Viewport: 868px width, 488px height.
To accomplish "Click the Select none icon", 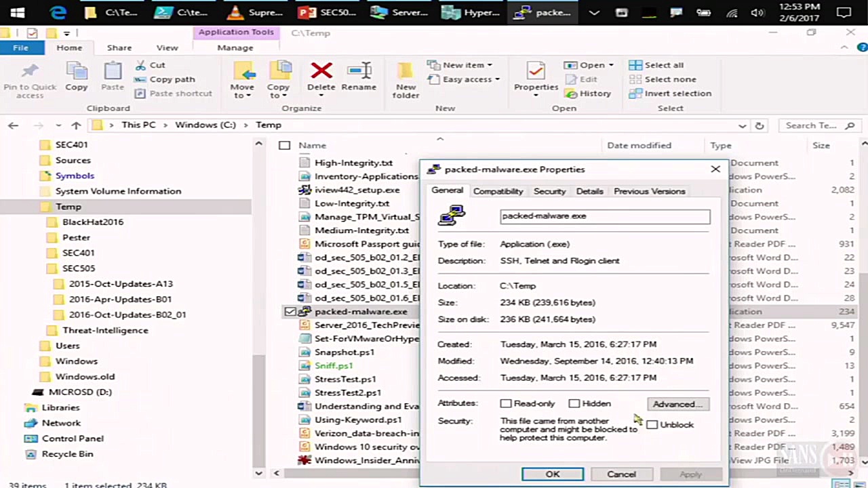I will point(635,79).
